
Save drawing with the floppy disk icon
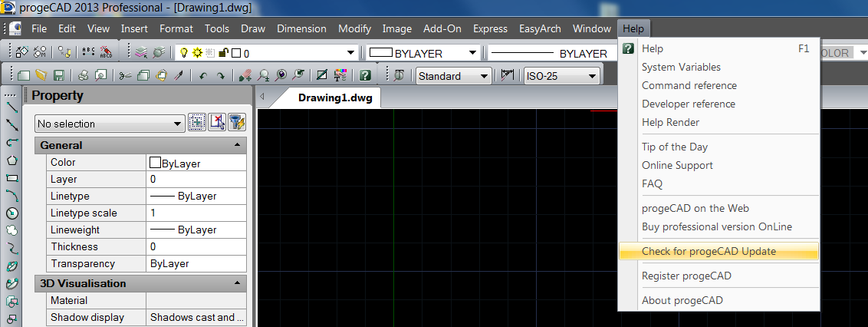[59, 75]
